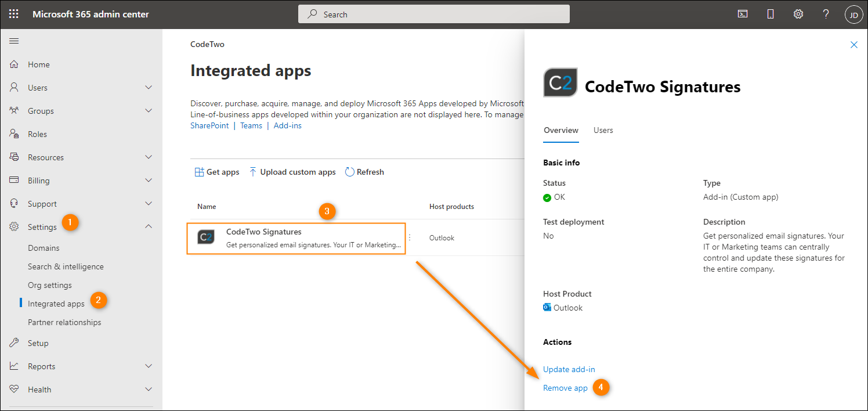The width and height of the screenshot is (868, 411).
Task: Click the Billing card icon
Action: point(15,181)
